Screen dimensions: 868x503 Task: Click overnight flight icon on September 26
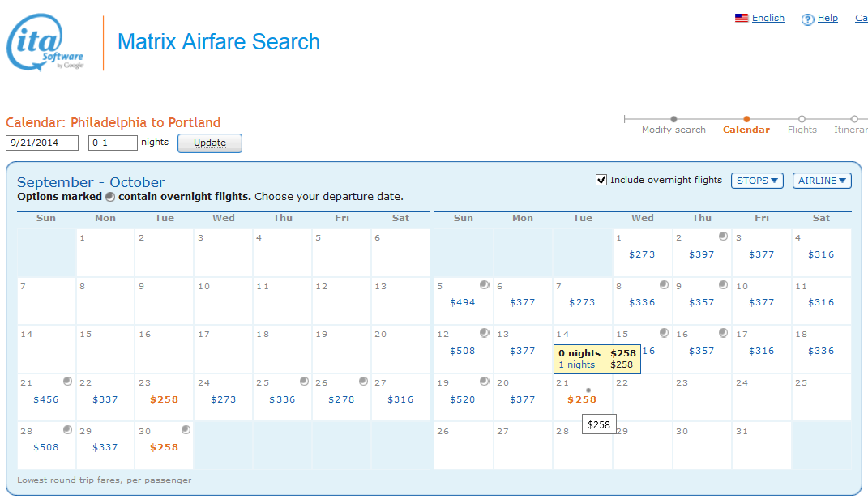(363, 382)
